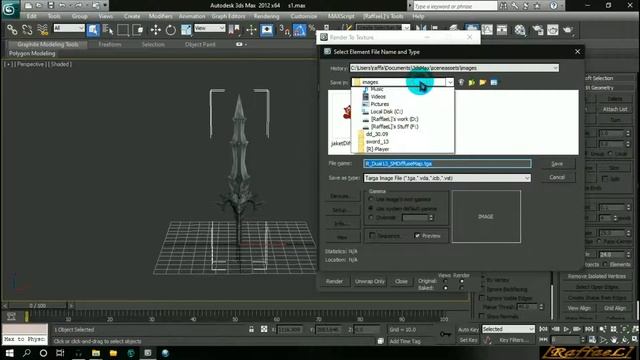
Task: Enable the Sequence checkbox
Action: (372, 236)
